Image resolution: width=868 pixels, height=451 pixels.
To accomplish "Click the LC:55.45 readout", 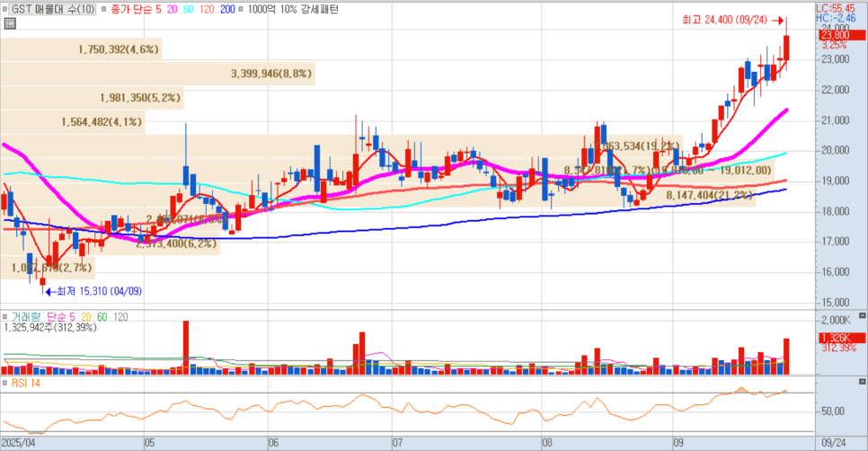I will click(x=836, y=9).
